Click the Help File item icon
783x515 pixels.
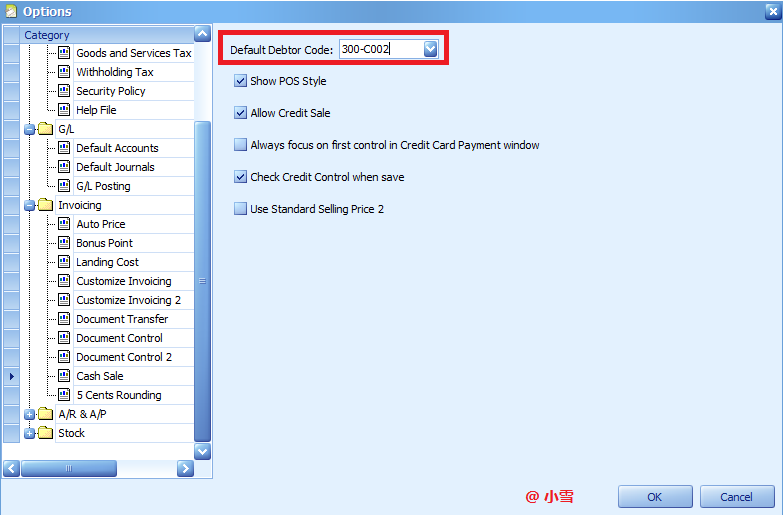(64, 109)
